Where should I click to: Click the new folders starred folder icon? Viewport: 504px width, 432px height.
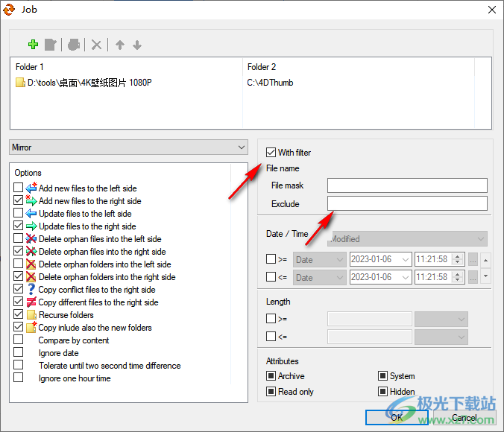tap(31, 327)
